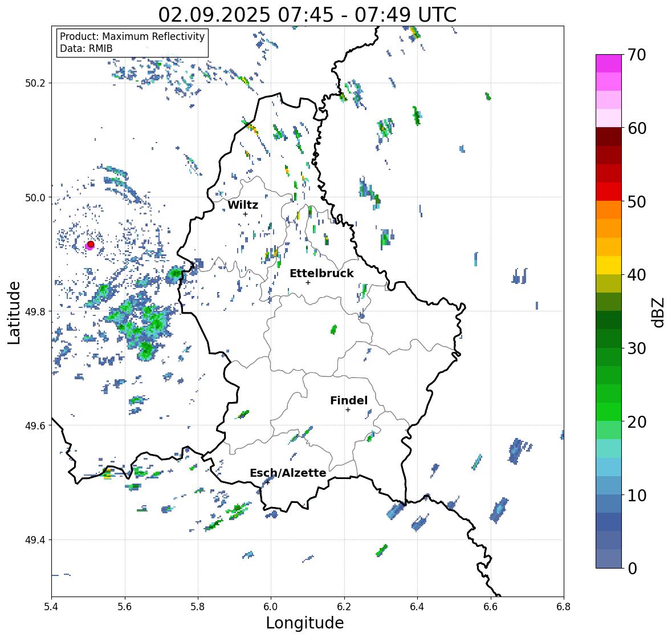Click the 20 tick on the colorbar
Viewport: 672px width, 637px height.
click(x=637, y=422)
